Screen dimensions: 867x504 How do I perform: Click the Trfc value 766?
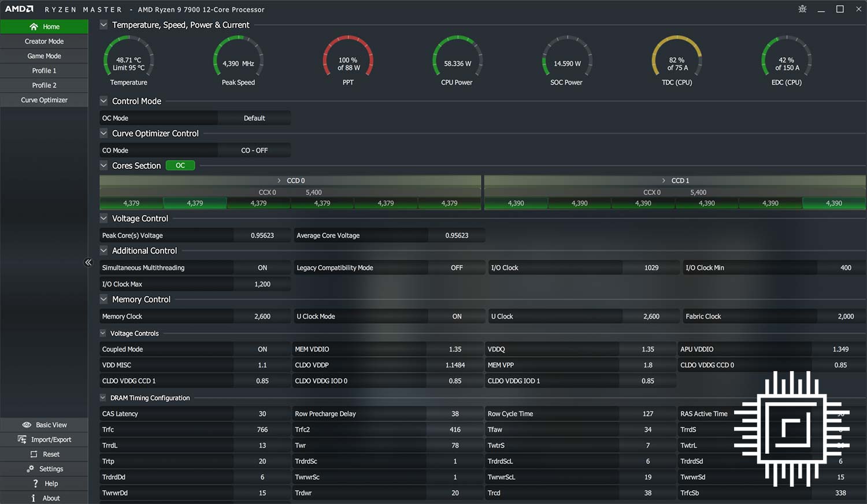[x=262, y=429]
